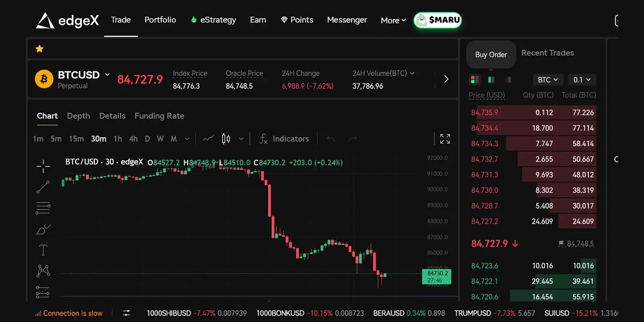Viewport: 644px width, 322px height.
Task: Show buy orders only in order book
Action: point(491,79)
